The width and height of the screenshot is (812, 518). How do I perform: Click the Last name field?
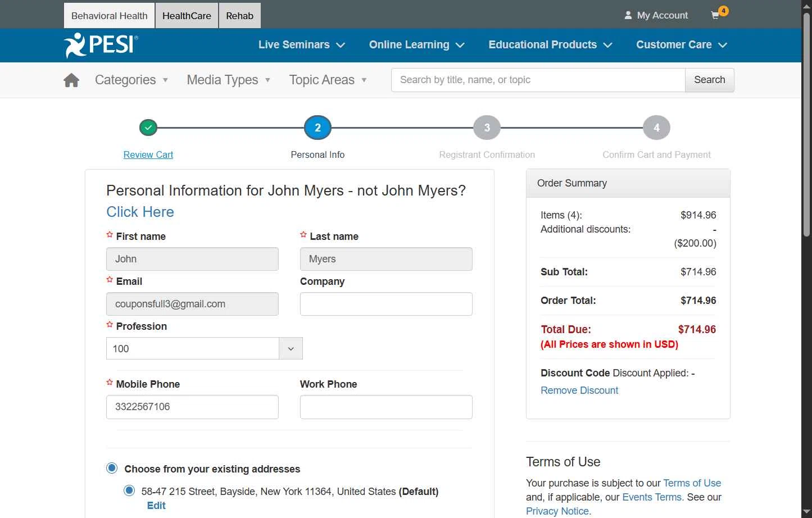click(x=386, y=259)
